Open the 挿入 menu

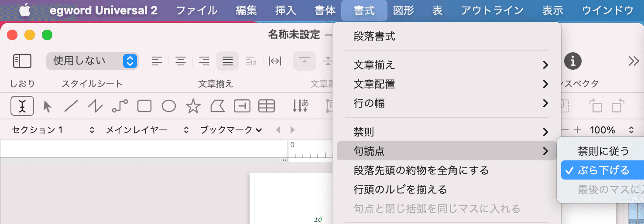(x=286, y=10)
